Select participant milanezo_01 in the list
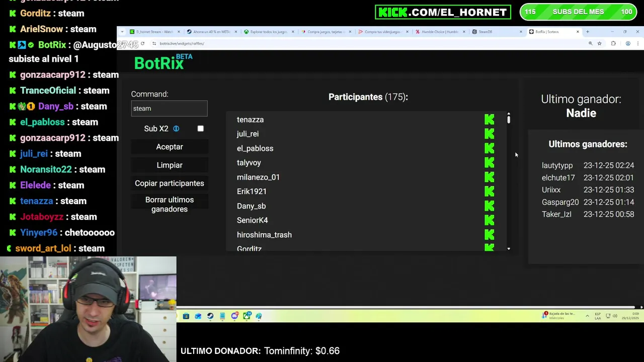This screenshot has height=362, width=644. coord(258,177)
